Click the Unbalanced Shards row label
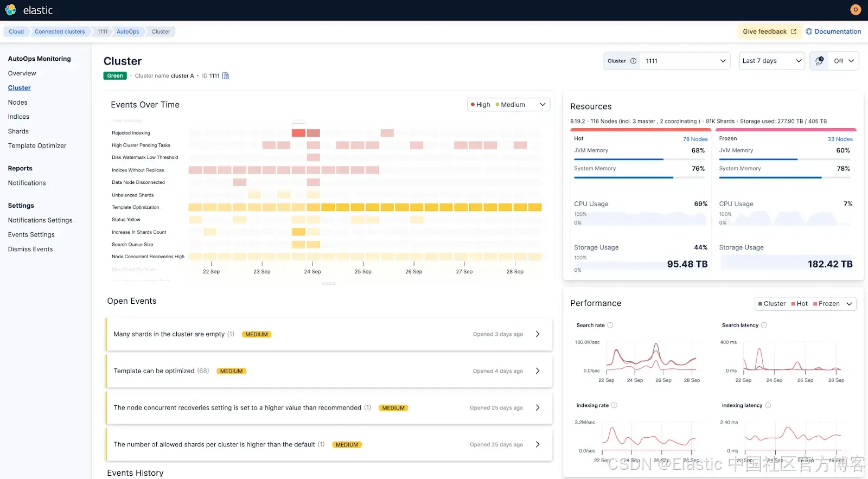 click(x=133, y=195)
